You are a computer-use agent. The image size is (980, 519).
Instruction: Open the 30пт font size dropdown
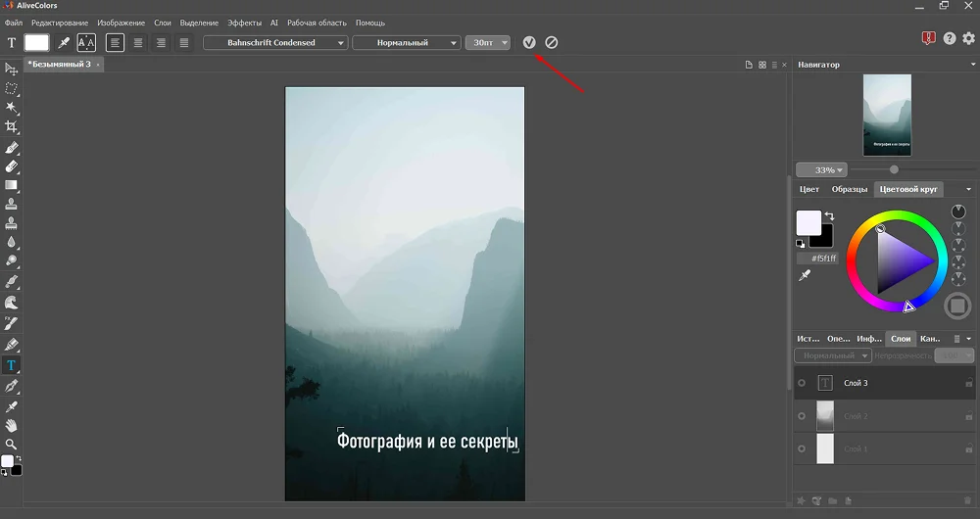click(487, 42)
